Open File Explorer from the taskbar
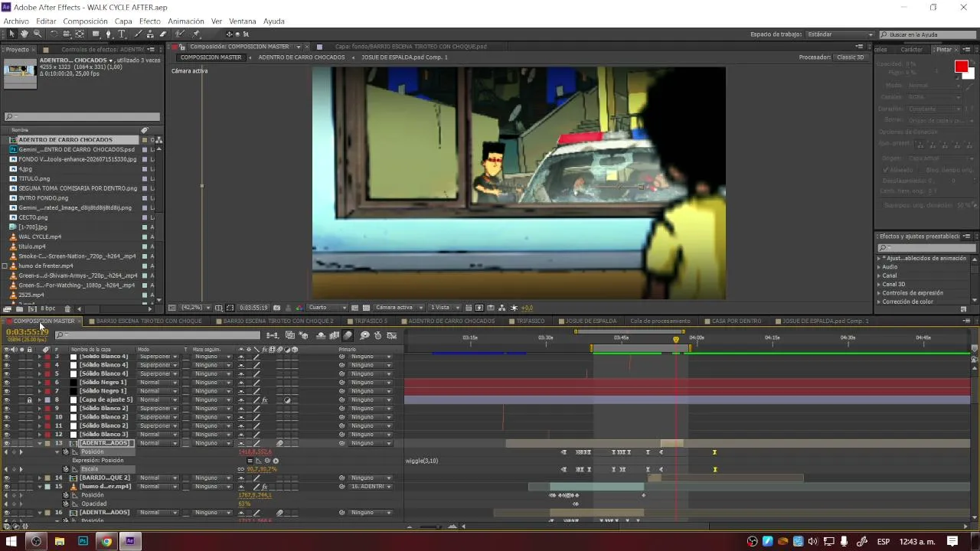Image resolution: width=980 pixels, height=551 pixels. point(59,541)
